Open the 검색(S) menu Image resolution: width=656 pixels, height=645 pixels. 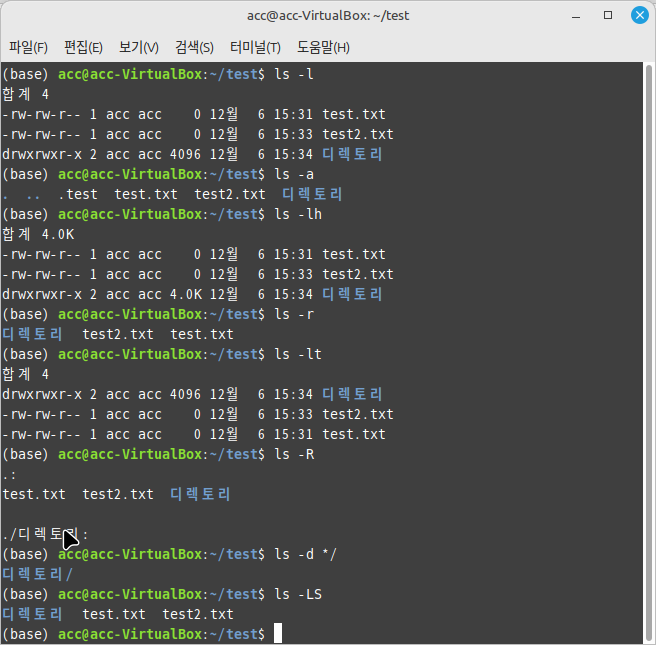point(194,47)
